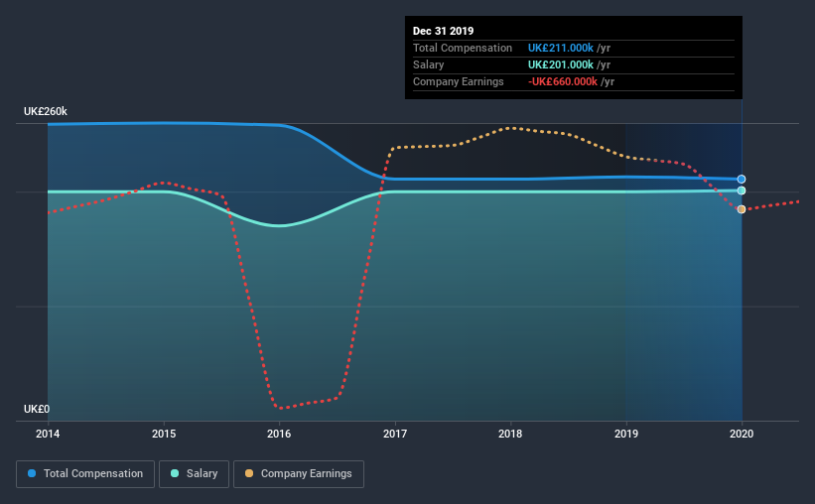Click the tooltip Company Earnings row label

459,82
